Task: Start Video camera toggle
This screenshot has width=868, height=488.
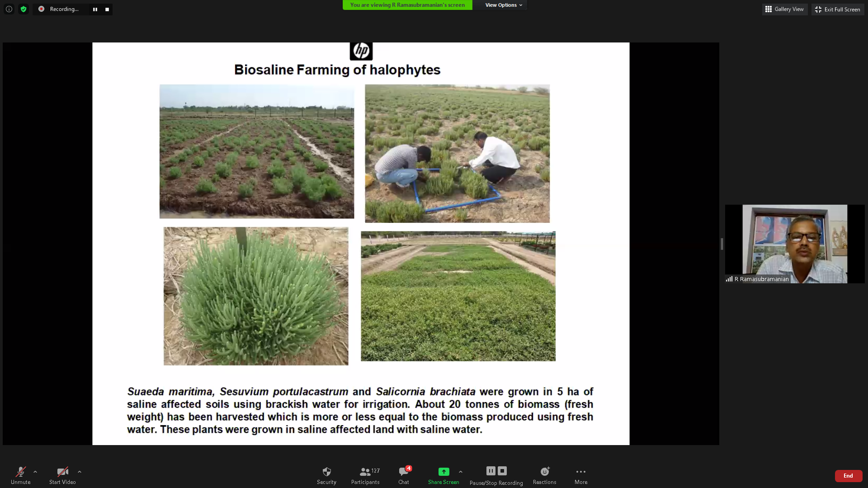Action: [62, 475]
